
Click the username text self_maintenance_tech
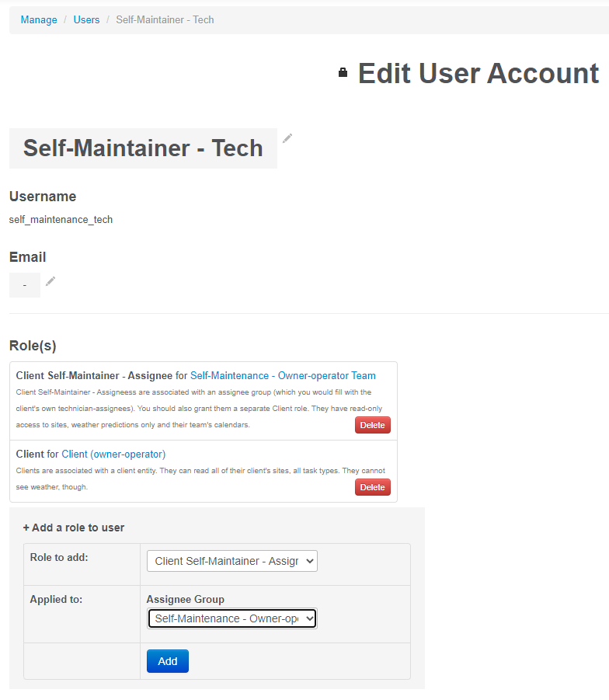point(61,219)
